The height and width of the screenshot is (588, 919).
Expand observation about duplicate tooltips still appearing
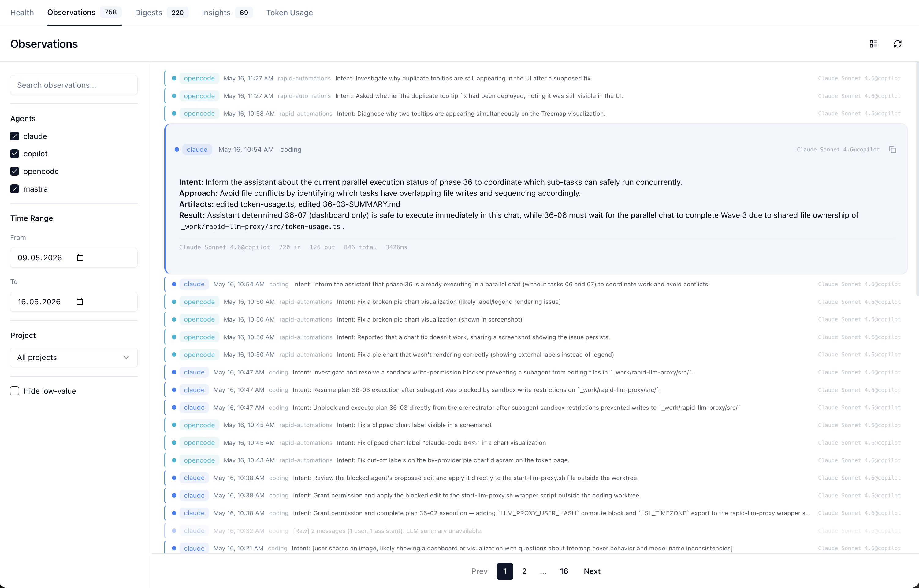pyautogui.click(x=536, y=78)
